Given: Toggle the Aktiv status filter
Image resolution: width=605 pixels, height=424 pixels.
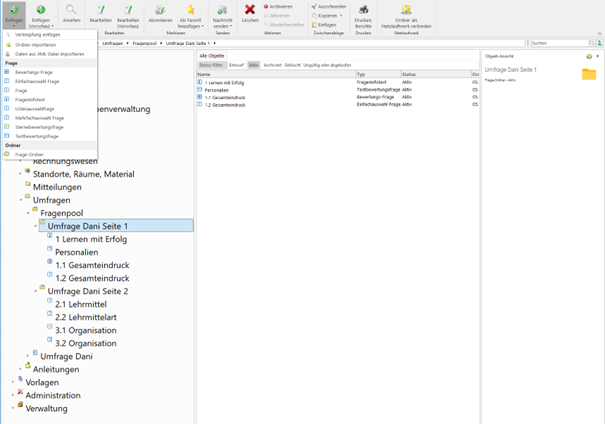Looking at the screenshot, I should click(253, 65).
